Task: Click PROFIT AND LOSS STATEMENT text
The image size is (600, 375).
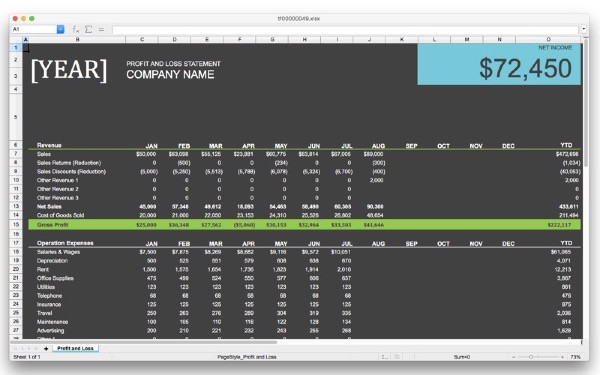Action: click(173, 64)
